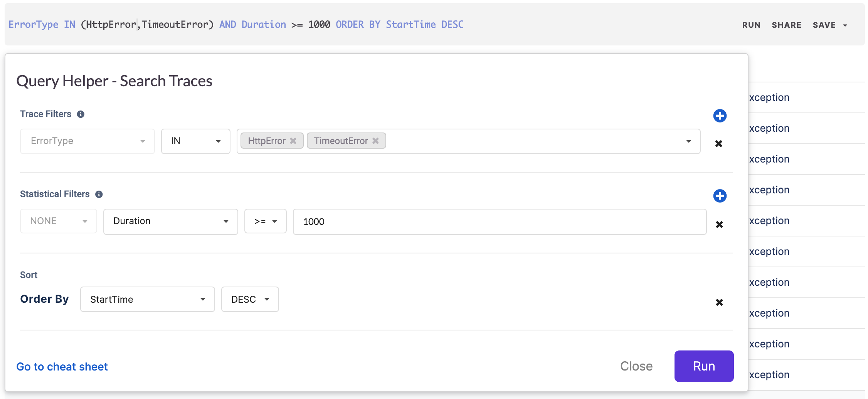Viewport: 868px width, 399px height.
Task: Delete the Duration statistical filter row
Action: click(x=719, y=225)
